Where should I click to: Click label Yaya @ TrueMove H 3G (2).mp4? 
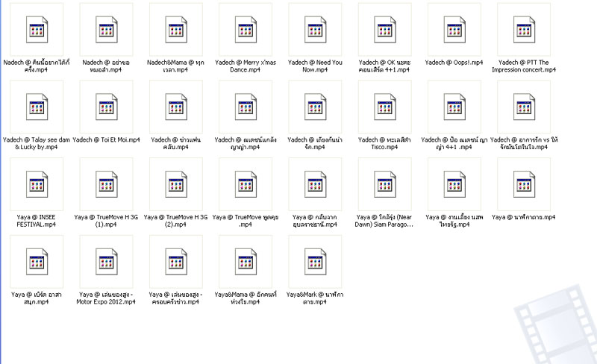point(175,221)
